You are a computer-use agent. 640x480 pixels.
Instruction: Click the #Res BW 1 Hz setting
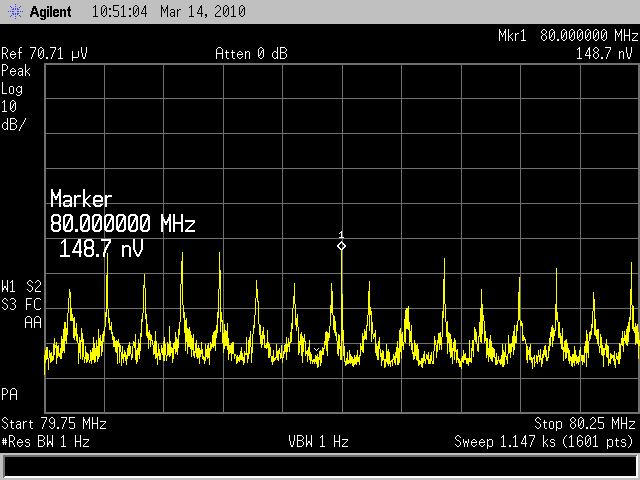click(48, 440)
